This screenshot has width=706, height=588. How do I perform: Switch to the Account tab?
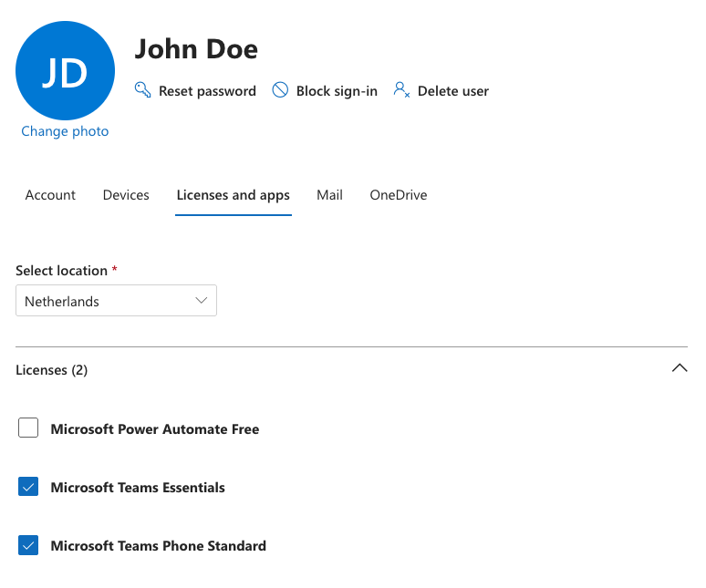pyautogui.click(x=50, y=195)
